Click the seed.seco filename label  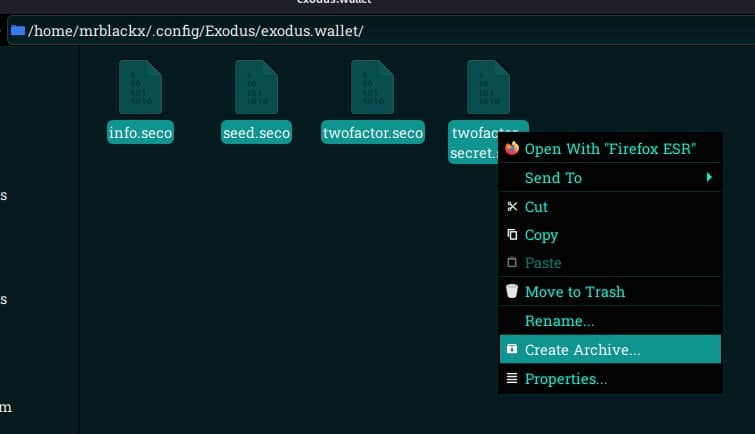(256, 133)
